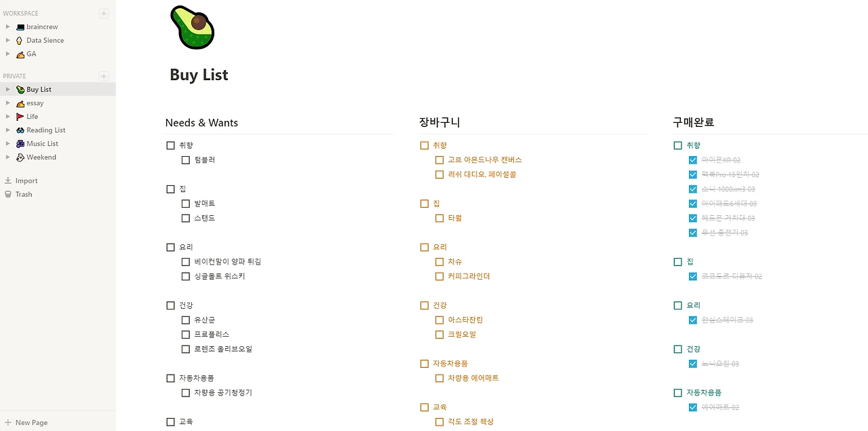868x431 pixels.
Task: Expand the Reading List page toggle
Action: pos(7,130)
